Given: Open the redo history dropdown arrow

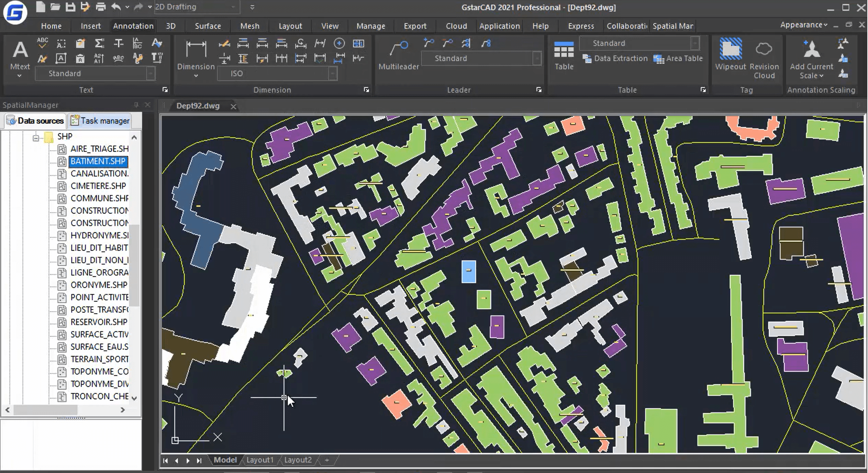Looking at the screenshot, I should 150,7.
